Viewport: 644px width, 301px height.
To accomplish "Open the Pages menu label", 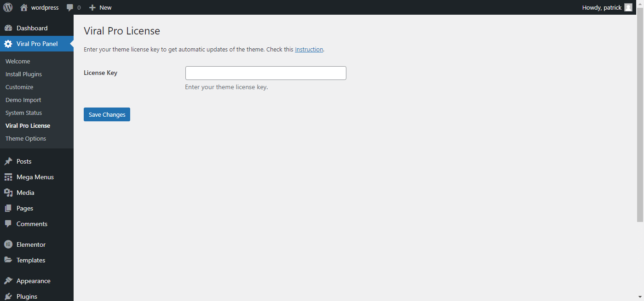I will click(25, 208).
